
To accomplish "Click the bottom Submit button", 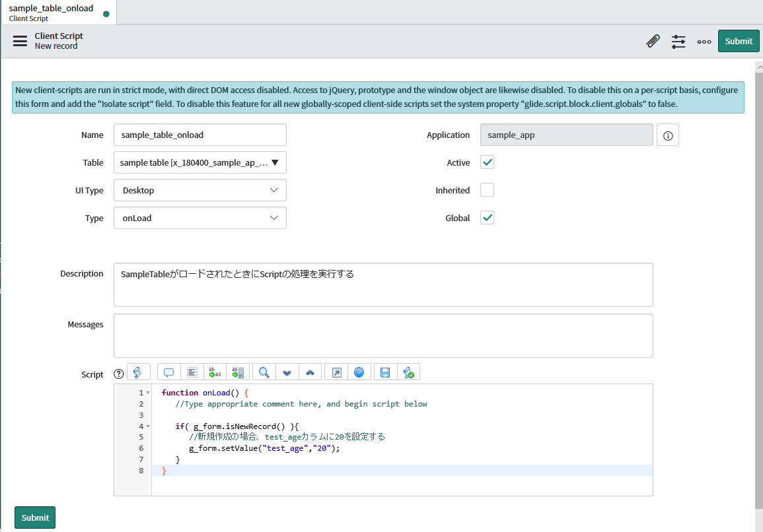I will (35, 517).
